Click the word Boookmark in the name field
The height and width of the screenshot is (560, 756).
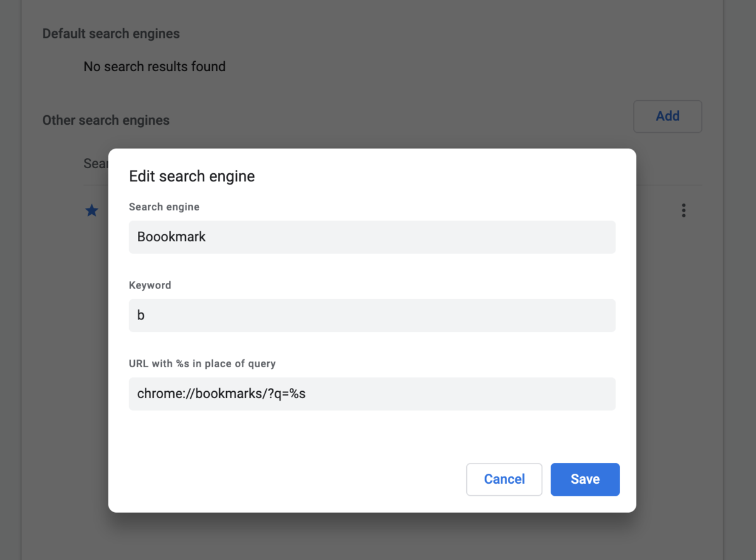(x=171, y=237)
